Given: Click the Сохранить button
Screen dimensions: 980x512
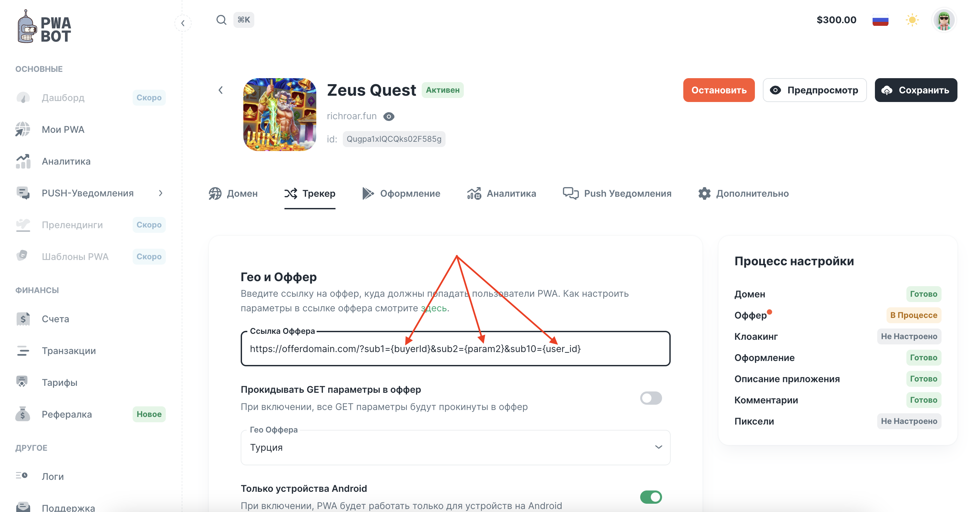Looking at the screenshot, I should 915,90.
